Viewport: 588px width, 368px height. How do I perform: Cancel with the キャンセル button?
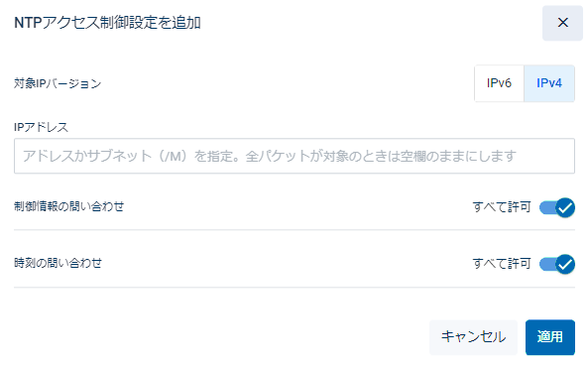click(x=473, y=337)
